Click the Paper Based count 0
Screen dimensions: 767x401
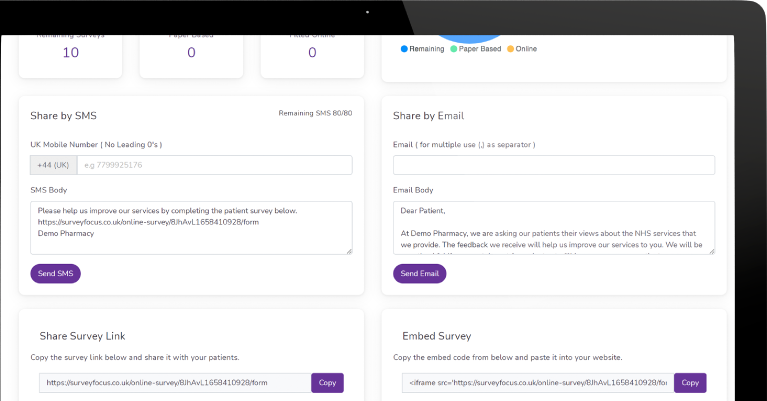tap(191, 52)
